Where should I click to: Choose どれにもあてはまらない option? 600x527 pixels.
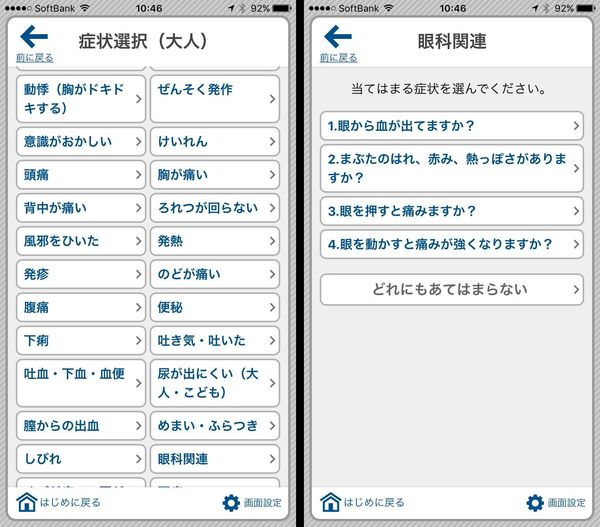pyautogui.click(x=452, y=289)
